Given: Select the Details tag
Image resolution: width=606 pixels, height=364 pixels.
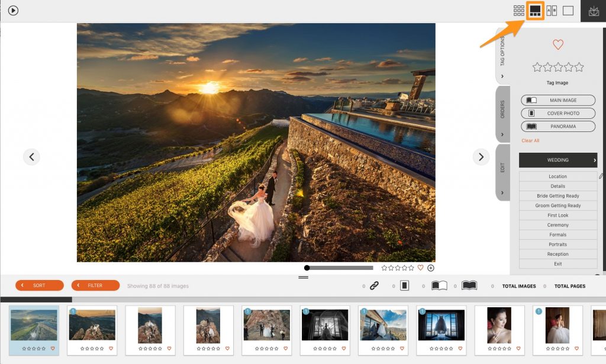Looking at the screenshot, I should 558,186.
